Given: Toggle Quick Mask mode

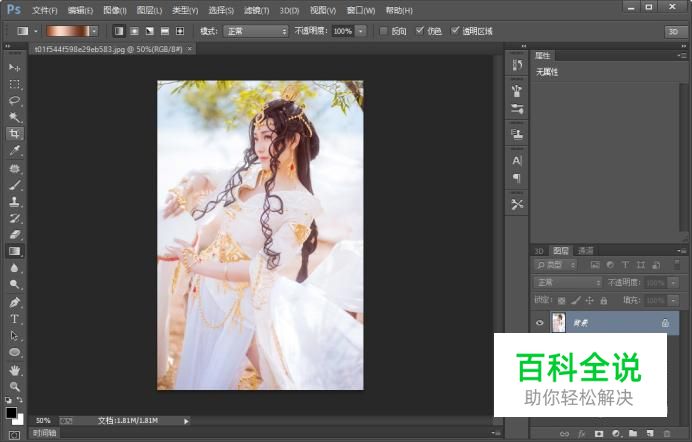Looking at the screenshot, I should [x=14, y=435].
